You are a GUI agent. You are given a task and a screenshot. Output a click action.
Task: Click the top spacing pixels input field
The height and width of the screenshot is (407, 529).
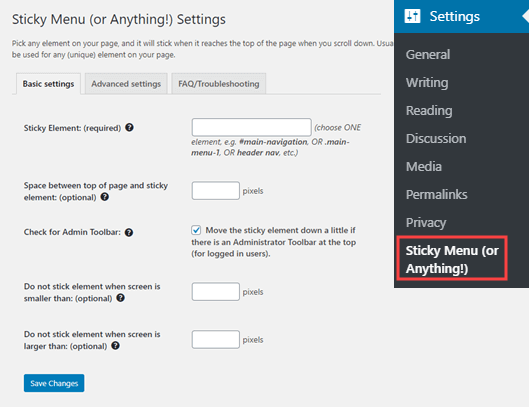[216, 191]
